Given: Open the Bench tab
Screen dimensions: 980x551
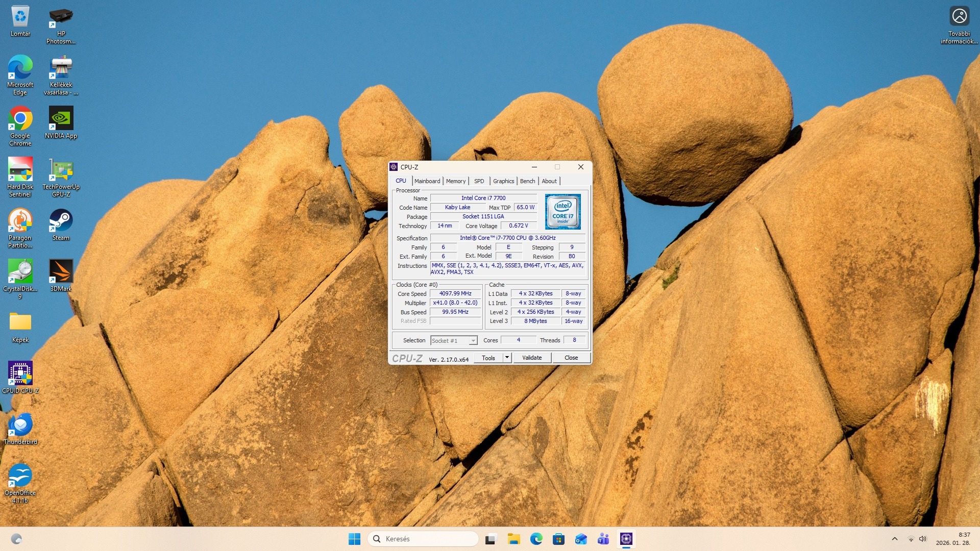Looking at the screenshot, I should click(x=527, y=181).
